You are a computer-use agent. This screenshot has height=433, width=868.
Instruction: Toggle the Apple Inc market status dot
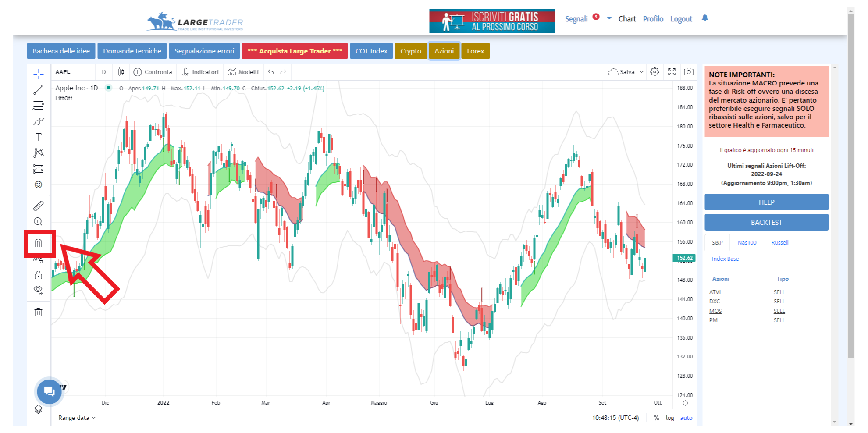pyautogui.click(x=108, y=88)
